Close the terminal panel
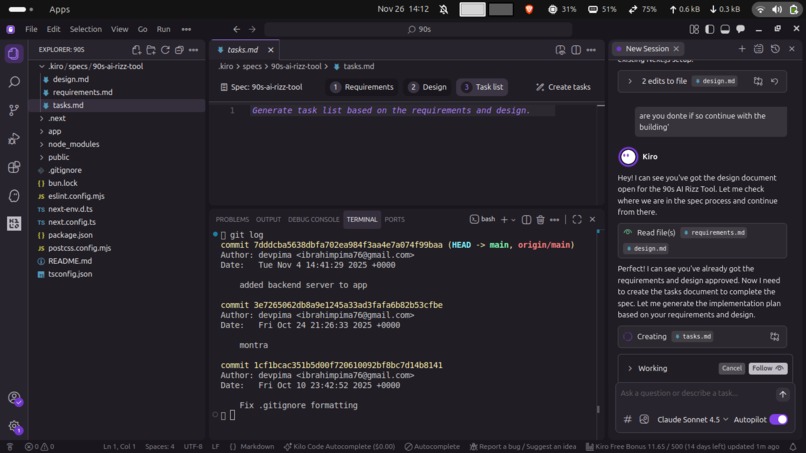Viewport: 806px width, 453px height. point(592,220)
